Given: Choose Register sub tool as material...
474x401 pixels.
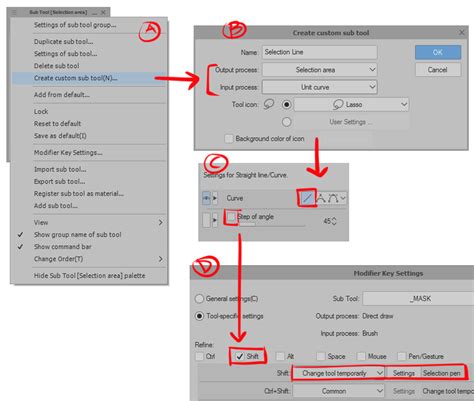Looking at the screenshot, I should pos(89,194).
